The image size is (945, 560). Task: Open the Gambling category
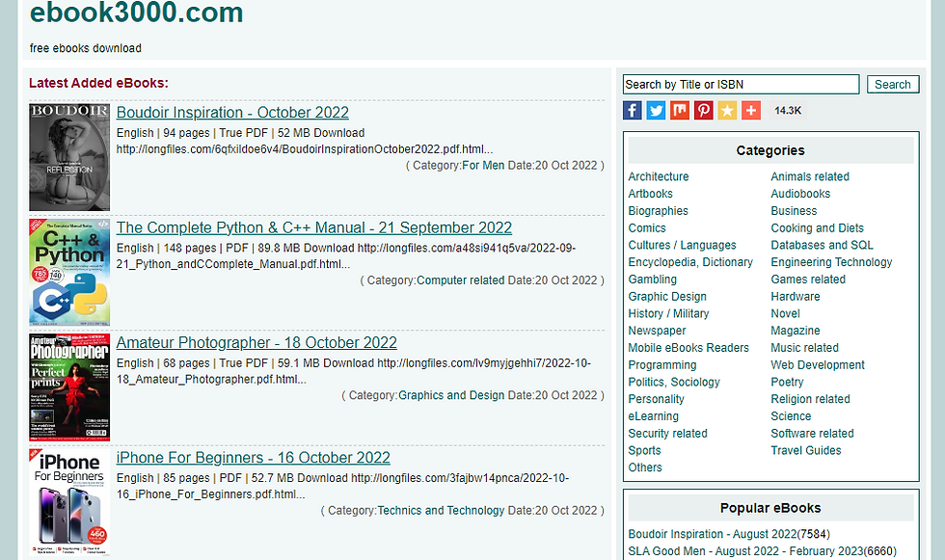(x=652, y=280)
